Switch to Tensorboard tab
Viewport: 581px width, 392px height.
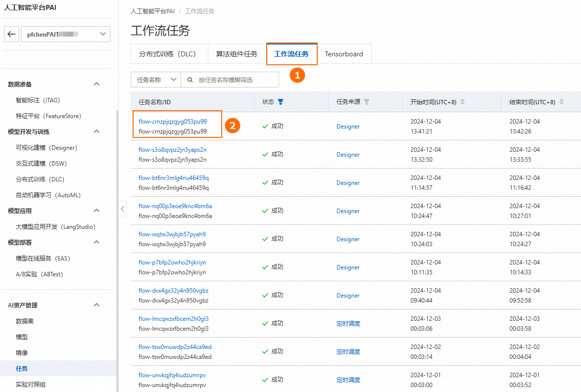point(344,54)
